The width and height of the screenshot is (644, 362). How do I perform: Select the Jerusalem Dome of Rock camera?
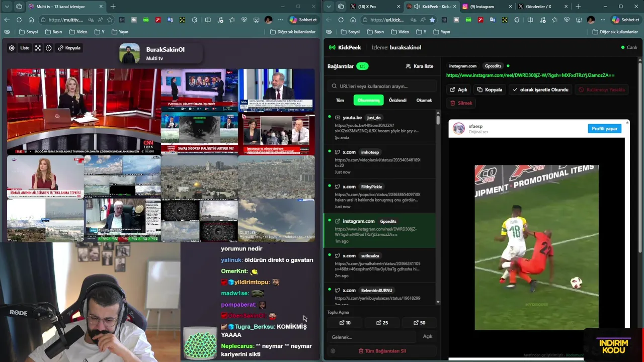(x=199, y=177)
